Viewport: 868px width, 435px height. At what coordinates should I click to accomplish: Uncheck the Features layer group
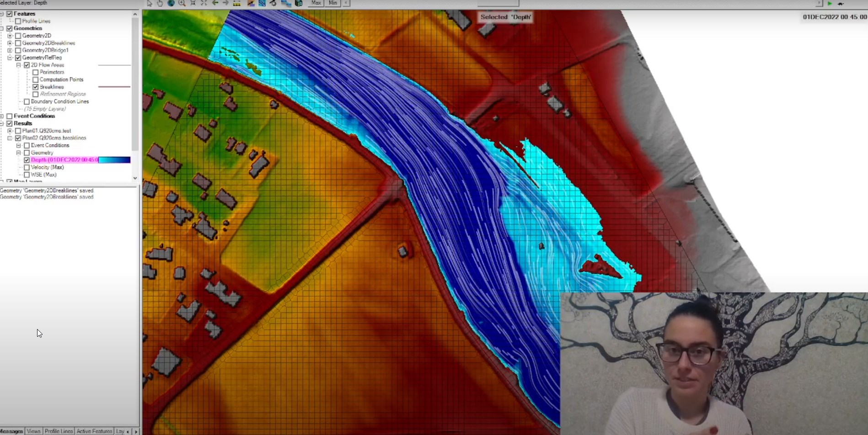9,14
